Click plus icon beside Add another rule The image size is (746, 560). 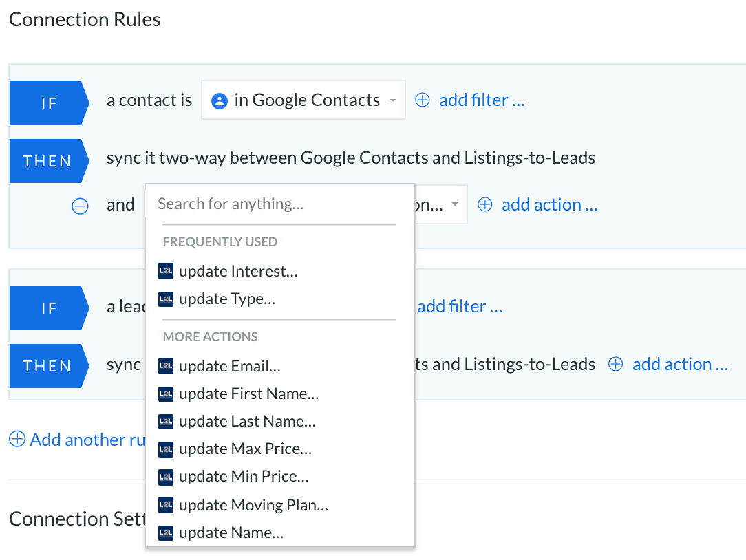pos(17,439)
